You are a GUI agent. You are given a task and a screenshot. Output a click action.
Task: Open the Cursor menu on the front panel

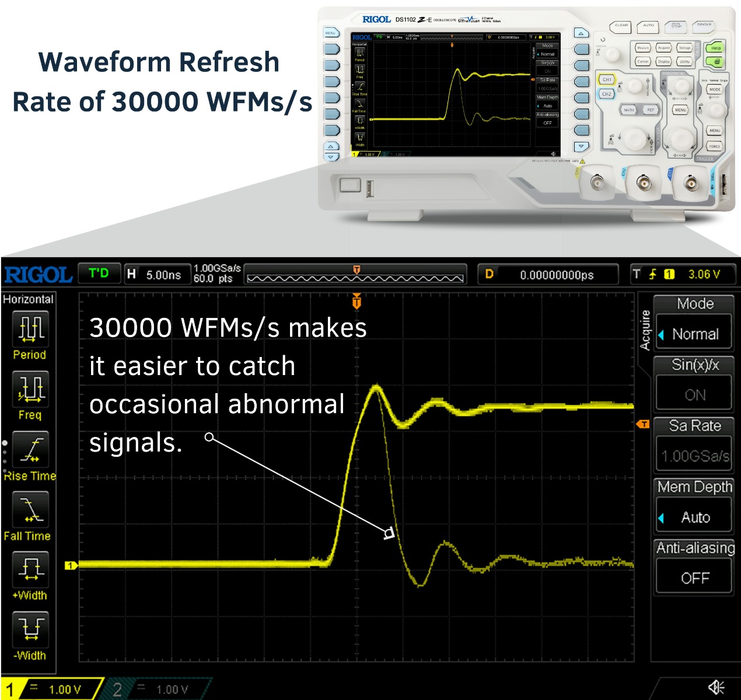click(x=643, y=61)
